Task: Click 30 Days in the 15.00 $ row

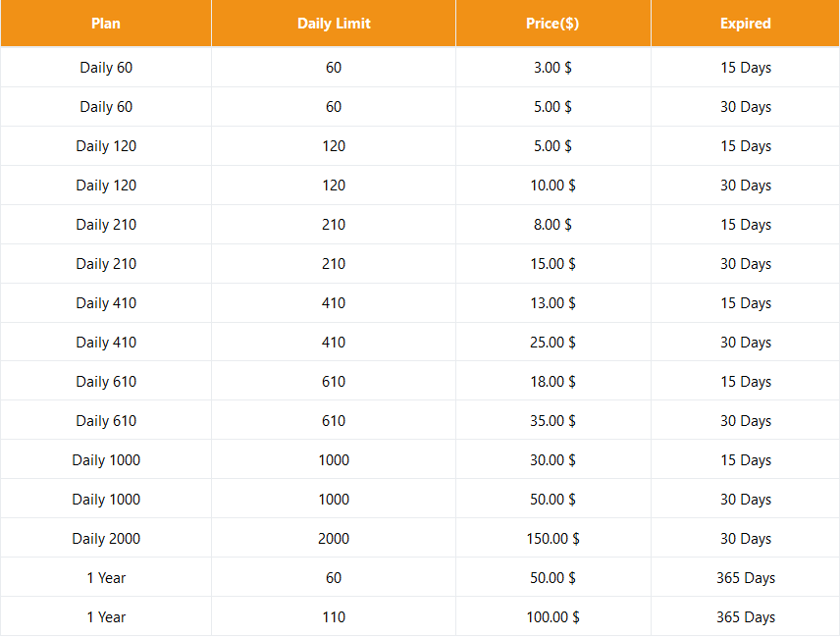Action: (746, 264)
